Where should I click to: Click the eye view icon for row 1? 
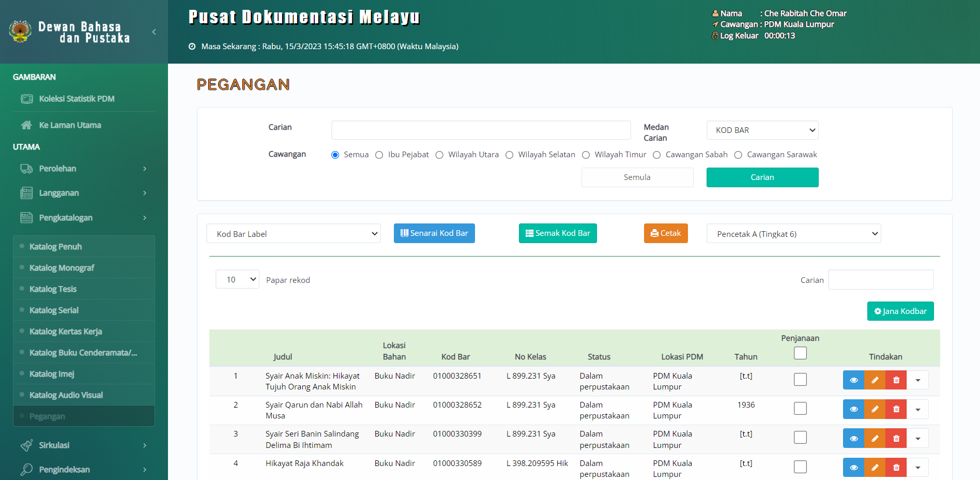(853, 380)
